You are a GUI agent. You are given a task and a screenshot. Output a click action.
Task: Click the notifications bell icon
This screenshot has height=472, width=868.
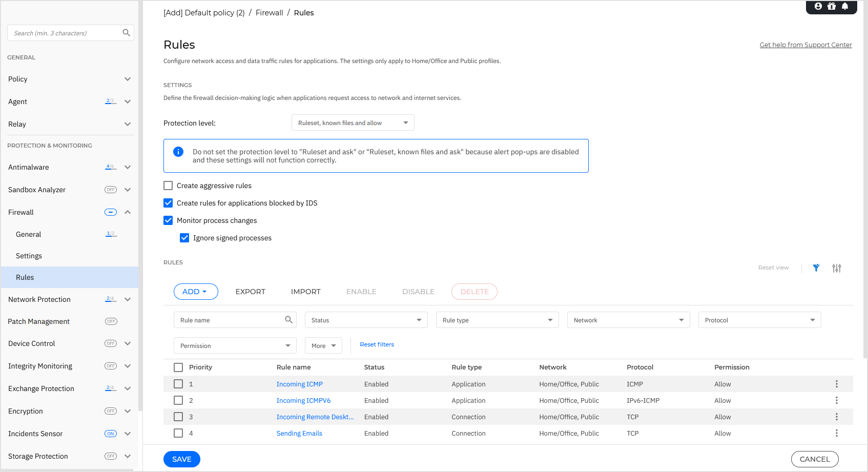(x=845, y=6)
